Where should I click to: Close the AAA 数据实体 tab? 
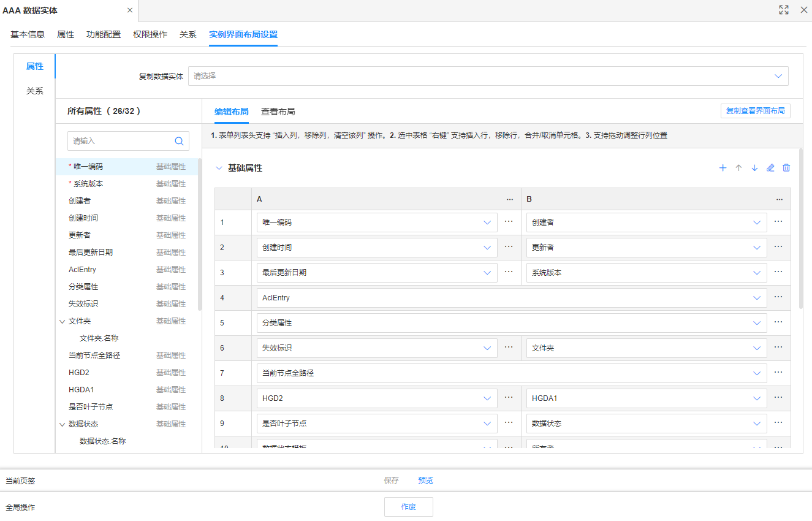coord(129,10)
